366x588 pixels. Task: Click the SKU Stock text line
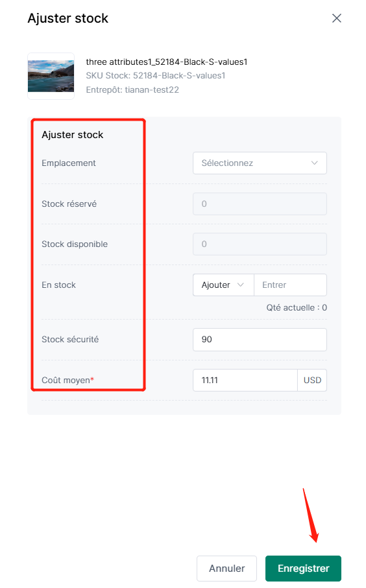point(155,76)
